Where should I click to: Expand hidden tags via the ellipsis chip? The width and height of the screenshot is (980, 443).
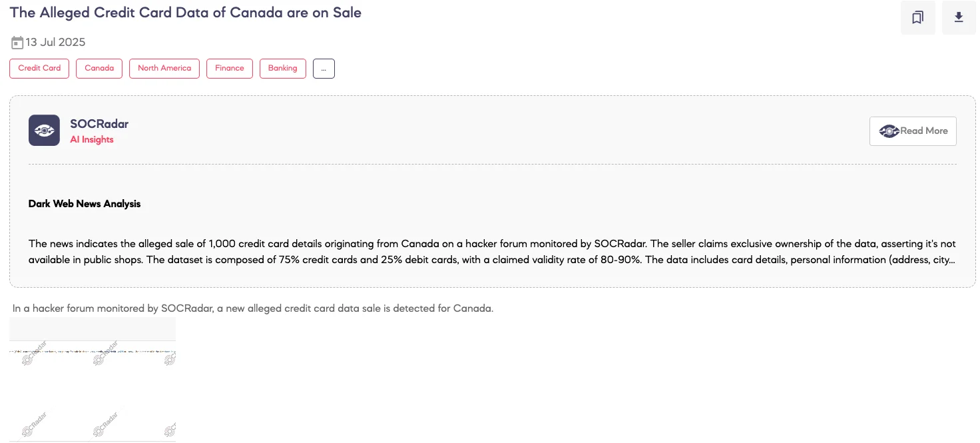(324, 68)
